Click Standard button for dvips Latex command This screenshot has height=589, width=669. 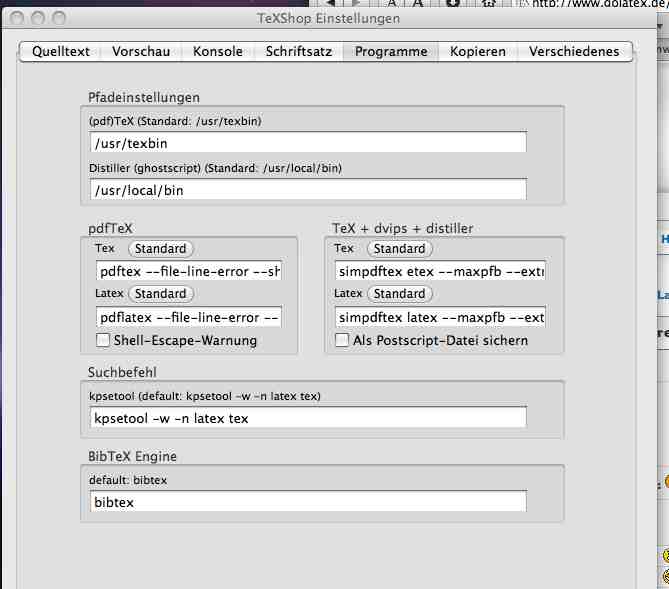399,294
